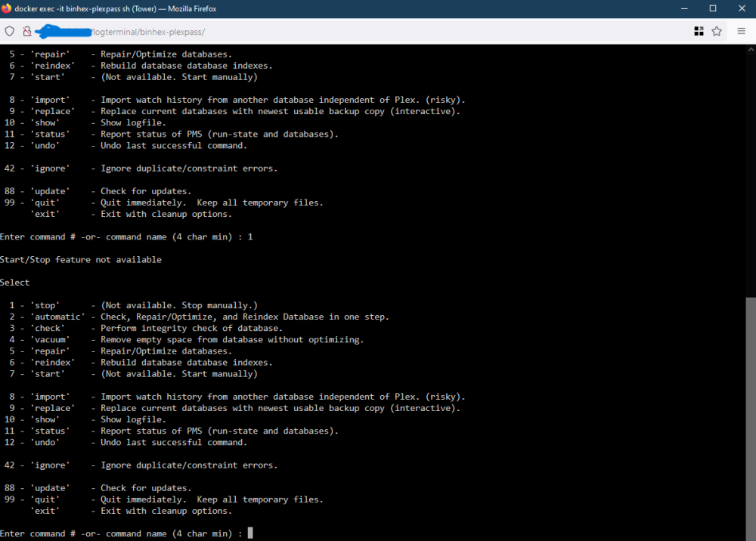
Task: Click upper "'exit'" cleanup options line
Action: [x=131, y=214]
